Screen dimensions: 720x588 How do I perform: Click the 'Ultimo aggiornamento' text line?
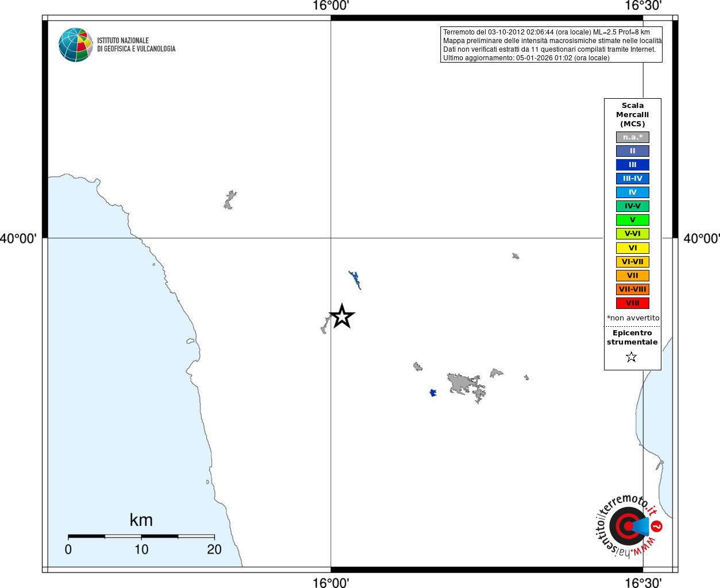527,58
